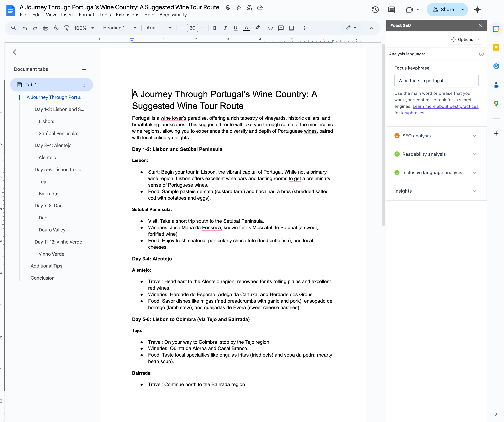Star this document
504x422 pixels.
(x=239, y=7)
